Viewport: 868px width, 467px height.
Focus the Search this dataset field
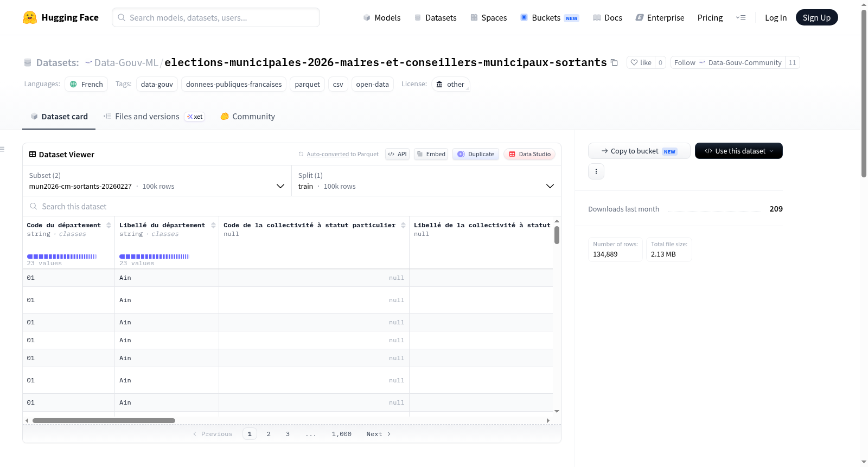pyautogui.click(x=292, y=206)
